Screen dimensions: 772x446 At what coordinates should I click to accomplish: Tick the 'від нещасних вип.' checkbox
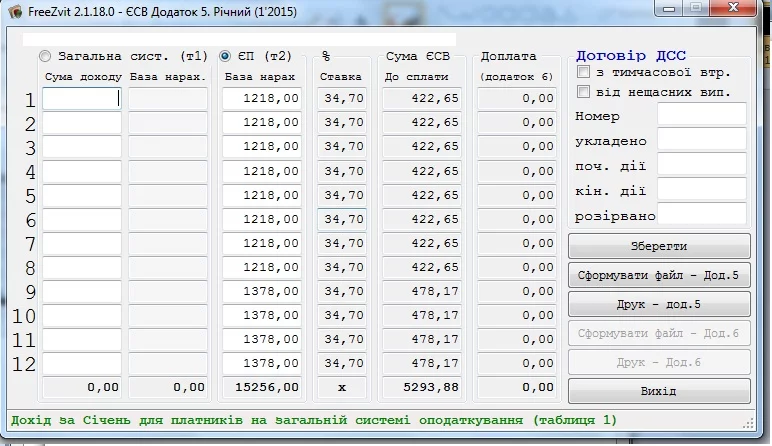(583, 92)
